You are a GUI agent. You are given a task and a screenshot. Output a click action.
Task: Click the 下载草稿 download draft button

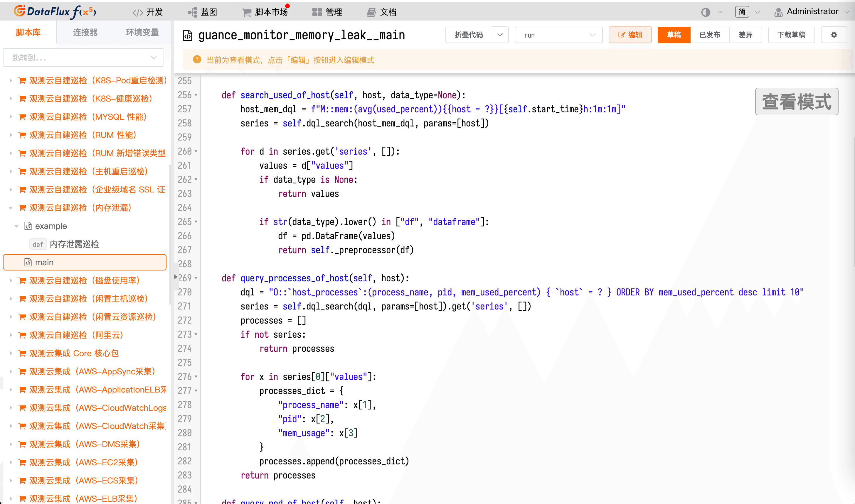tap(791, 35)
